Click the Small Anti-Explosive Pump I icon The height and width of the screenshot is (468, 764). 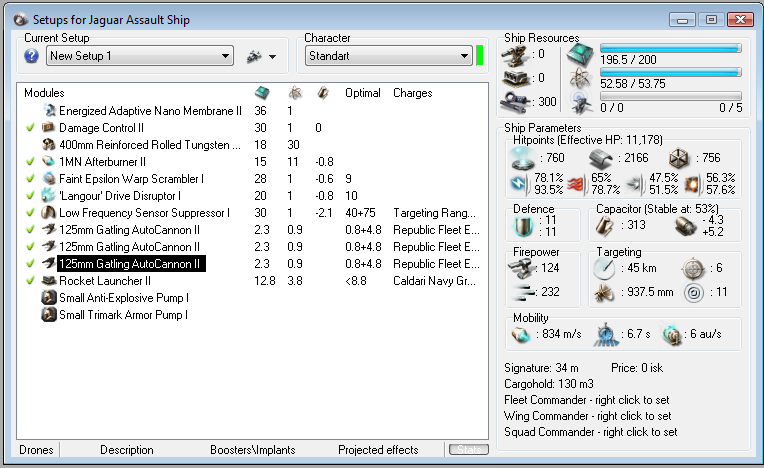(x=48, y=298)
